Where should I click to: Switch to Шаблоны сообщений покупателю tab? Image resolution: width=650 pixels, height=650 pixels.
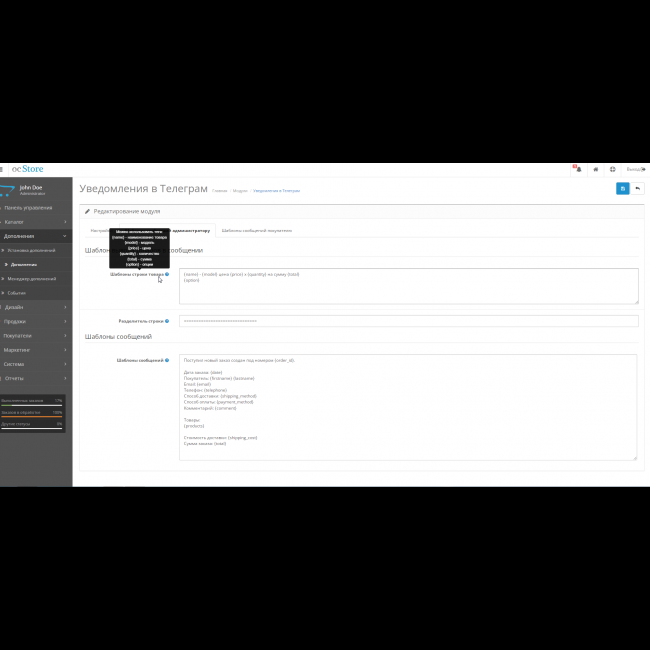tap(257, 230)
